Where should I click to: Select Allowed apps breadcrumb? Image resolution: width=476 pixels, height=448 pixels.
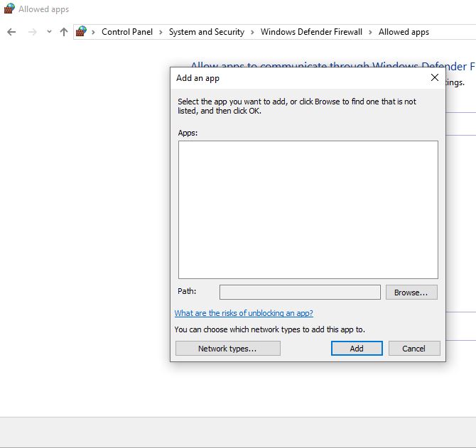(x=404, y=32)
